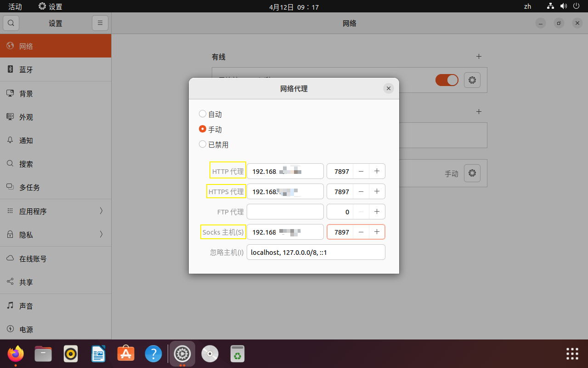Expand the 应用程序 sidebar entry
Image resolution: width=588 pixels, height=368 pixels.
(x=56, y=211)
